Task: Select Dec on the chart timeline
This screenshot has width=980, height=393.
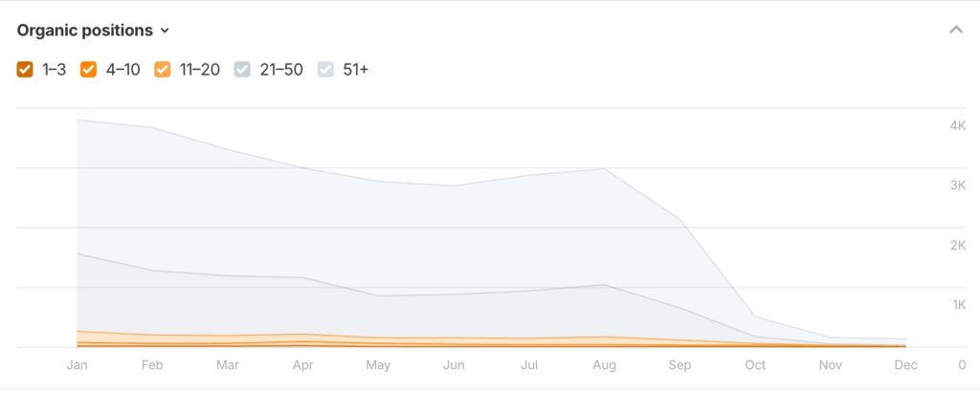Action: pos(905,364)
